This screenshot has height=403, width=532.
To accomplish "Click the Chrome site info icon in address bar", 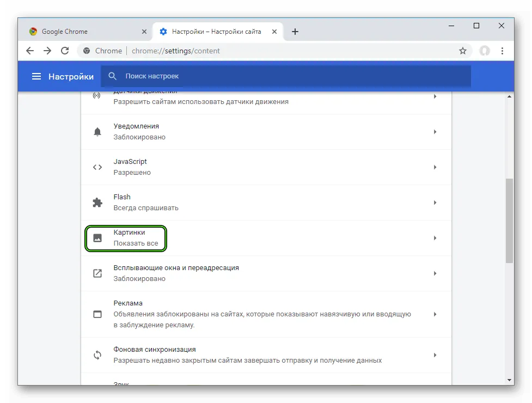I will tap(87, 51).
